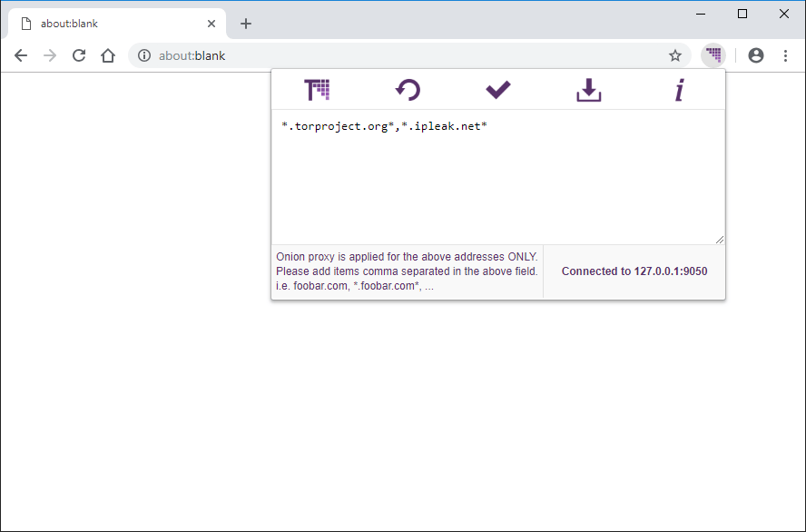Click the about:blank address bar

click(408, 55)
